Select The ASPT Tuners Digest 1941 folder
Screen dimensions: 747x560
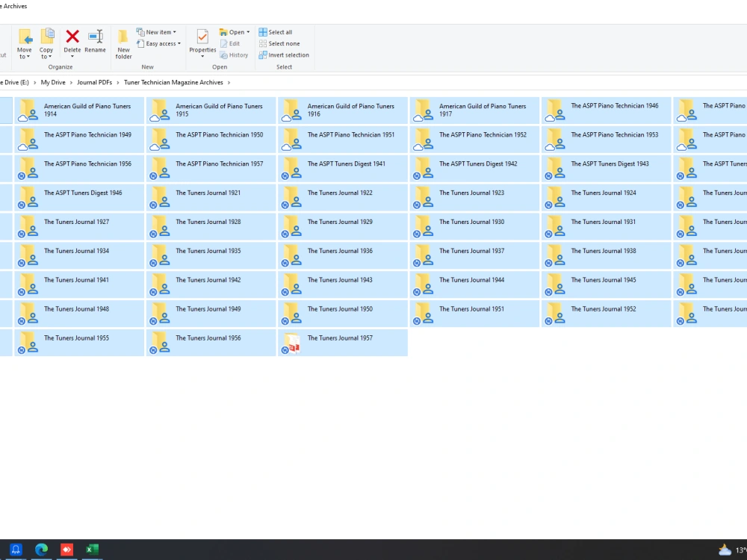(343, 169)
